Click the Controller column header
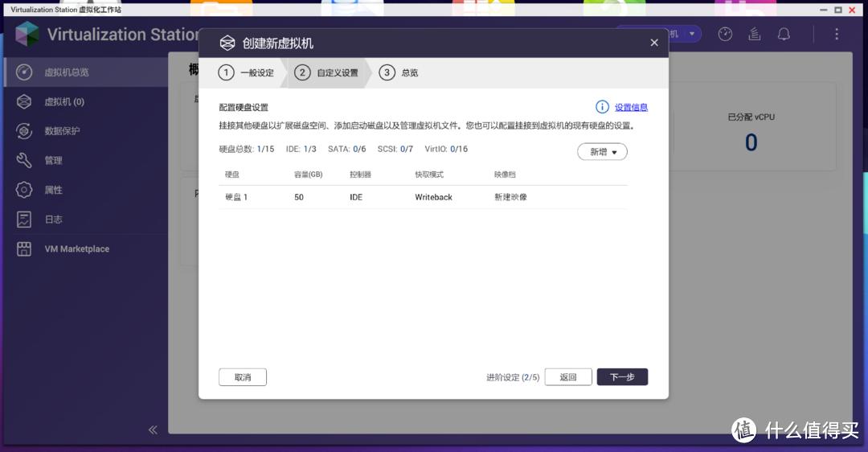Screen dimensions: 868x452 360,175
